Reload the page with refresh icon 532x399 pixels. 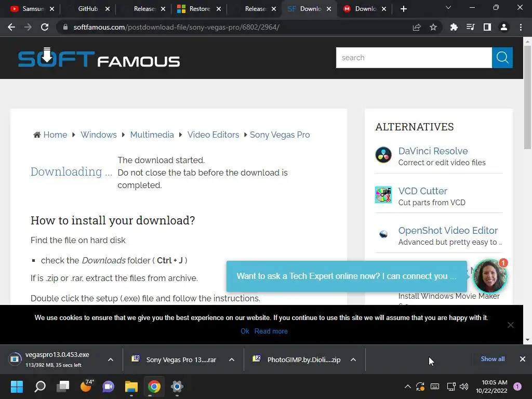pyautogui.click(x=45, y=27)
